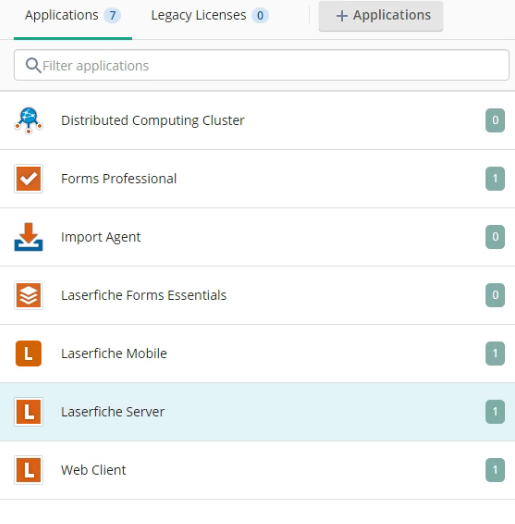
Task: Click the Forms Professional checkmark icon
Action: (x=28, y=179)
